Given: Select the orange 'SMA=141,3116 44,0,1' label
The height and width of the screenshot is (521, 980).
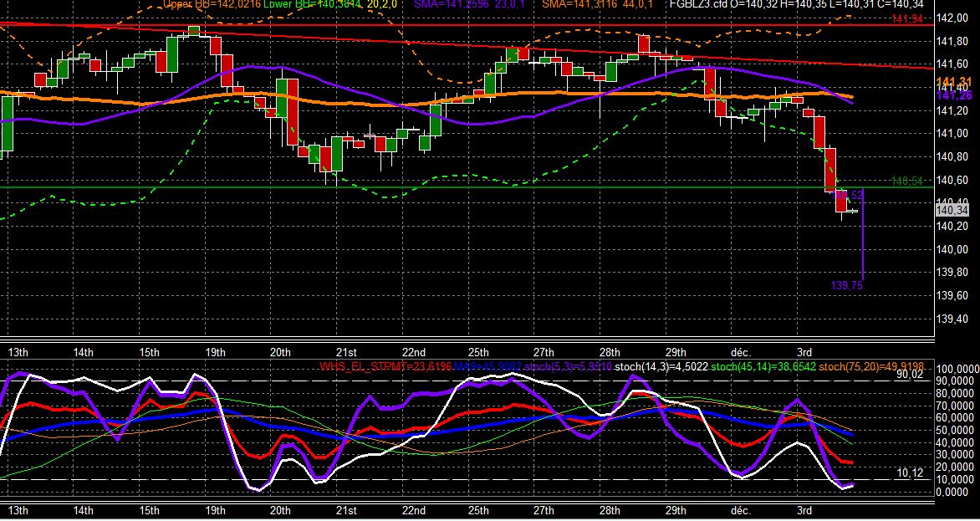Looking at the screenshot, I should (x=596, y=4).
